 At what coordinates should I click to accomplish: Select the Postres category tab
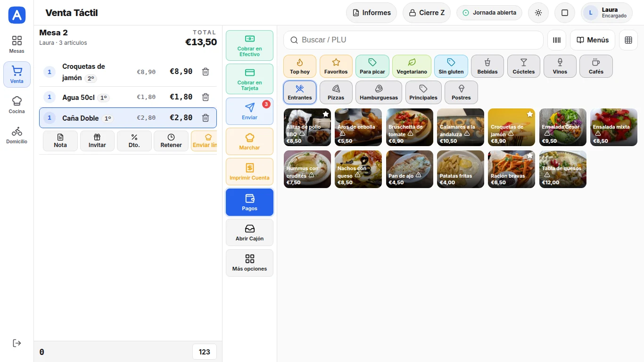coord(461,92)
